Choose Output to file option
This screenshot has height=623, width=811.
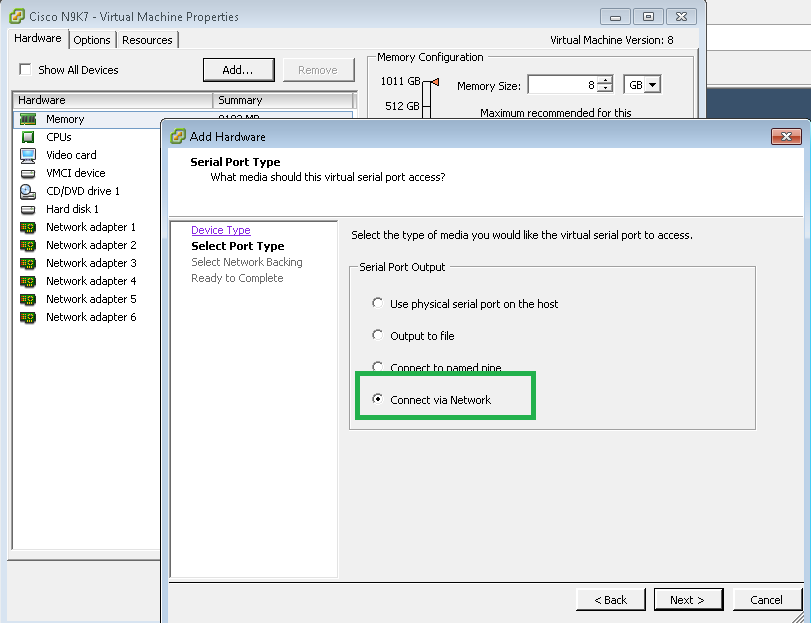tap(378, 335)
